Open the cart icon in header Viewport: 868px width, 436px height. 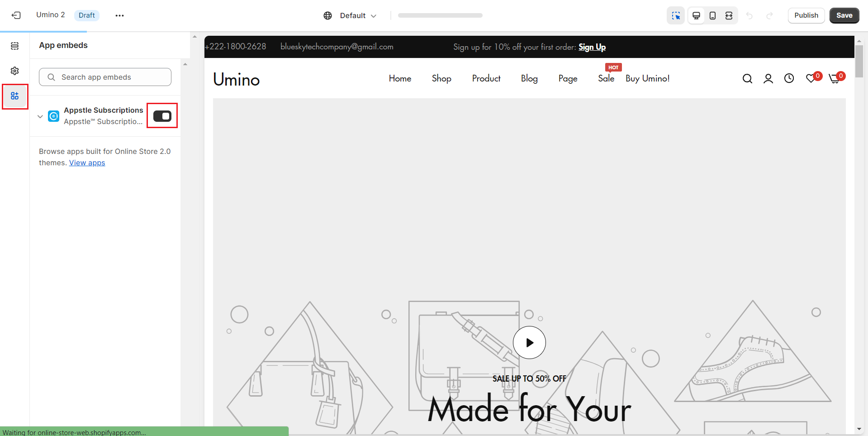835,79
